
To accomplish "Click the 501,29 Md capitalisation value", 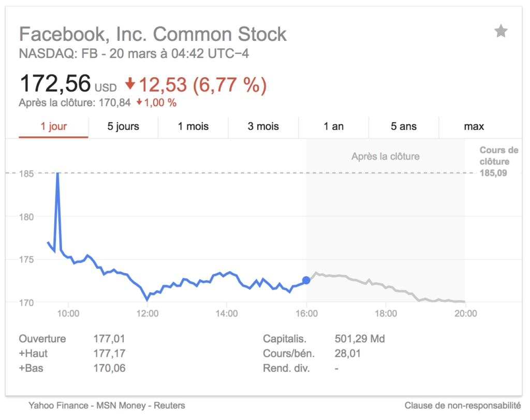I will tap(360, 339).
